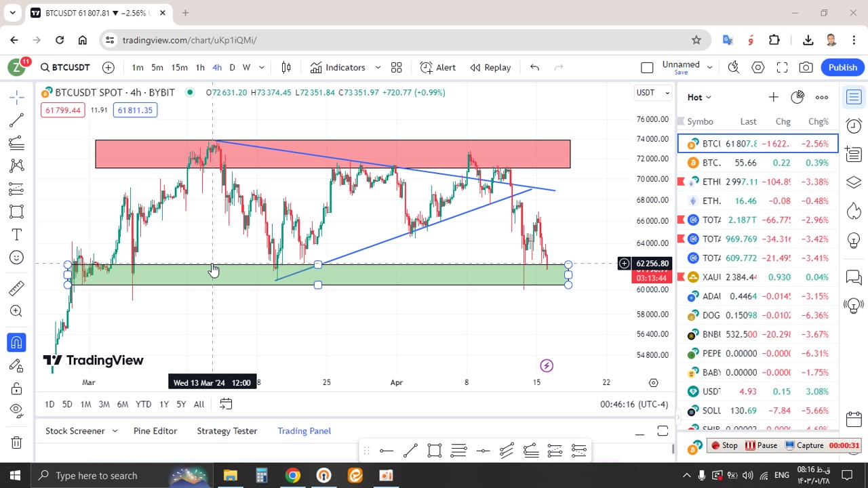
Task: Open the prediction and measurement tools
Action: 17,188
